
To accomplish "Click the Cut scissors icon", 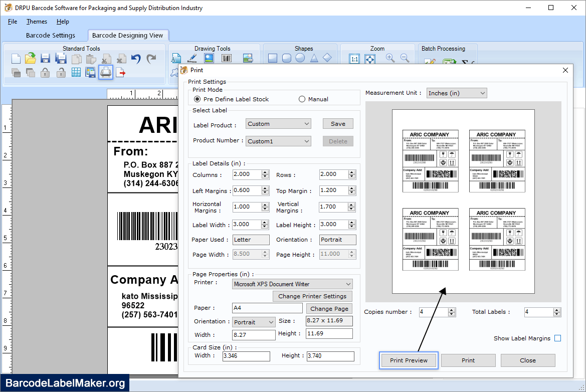I will (106, 59).
